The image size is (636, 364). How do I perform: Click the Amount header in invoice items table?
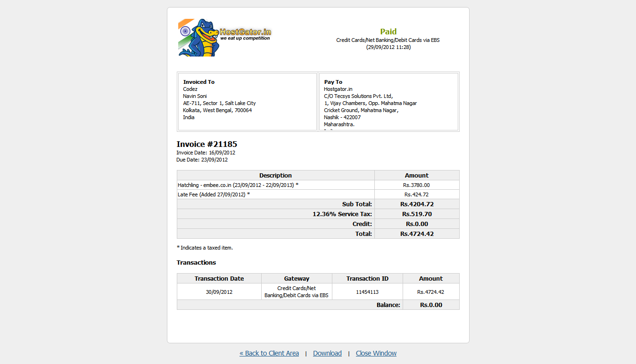point(417,175)
